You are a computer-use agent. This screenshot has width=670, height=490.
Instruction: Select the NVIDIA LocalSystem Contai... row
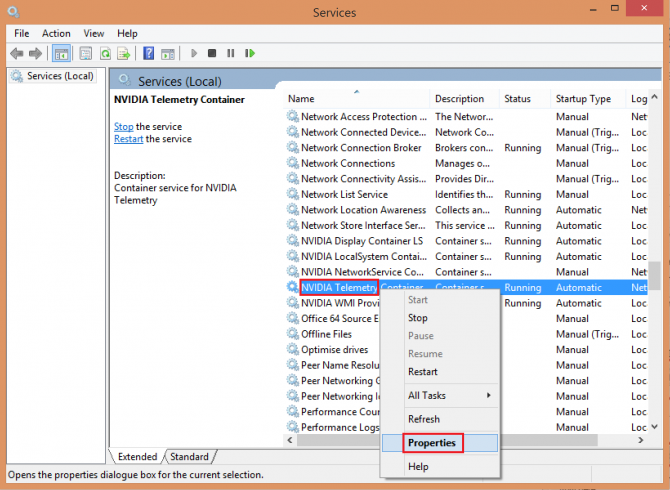pos(466,256)
